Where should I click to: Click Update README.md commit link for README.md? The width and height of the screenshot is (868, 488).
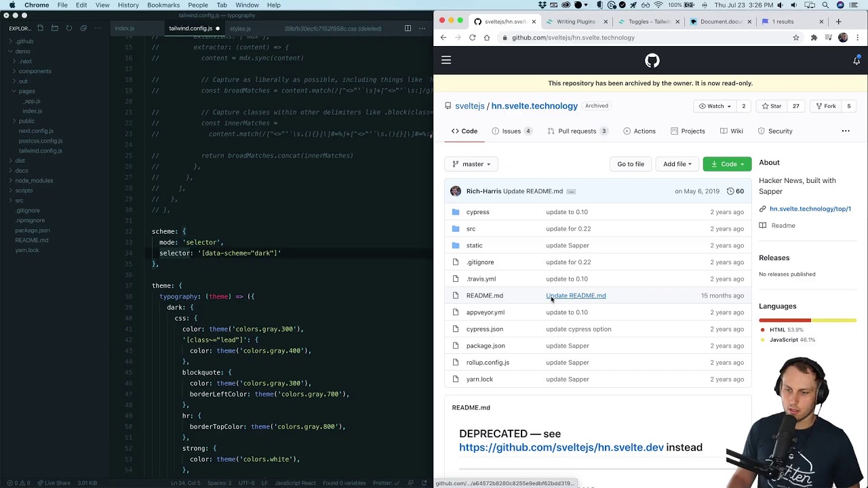pos(576,296)
